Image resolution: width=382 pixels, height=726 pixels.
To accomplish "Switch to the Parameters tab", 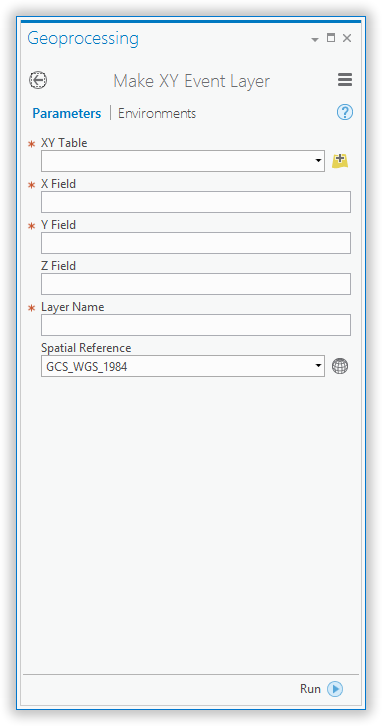I will tap(67, 113).
